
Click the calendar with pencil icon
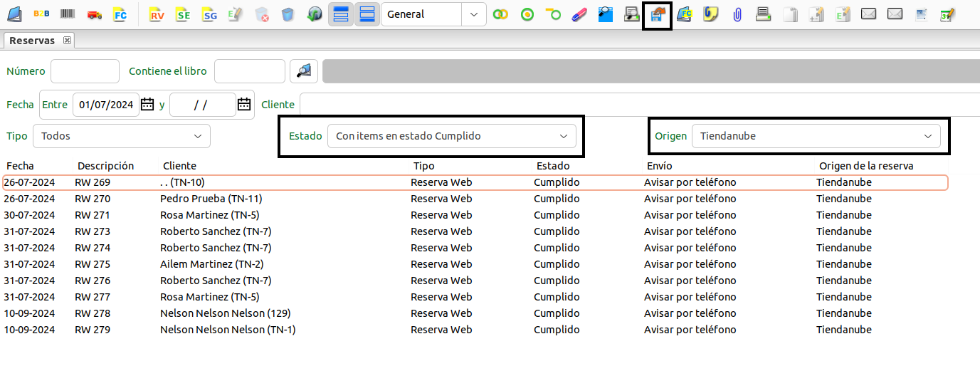[947, 14]
